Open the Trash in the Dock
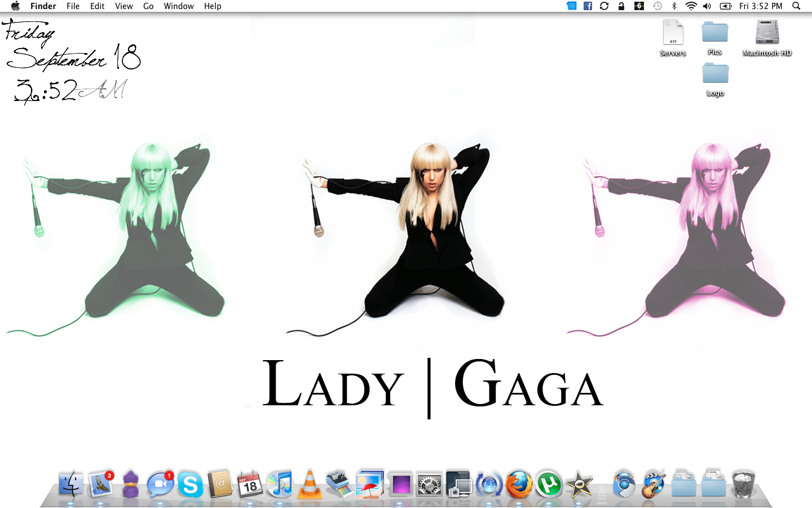 click(743, 484)
